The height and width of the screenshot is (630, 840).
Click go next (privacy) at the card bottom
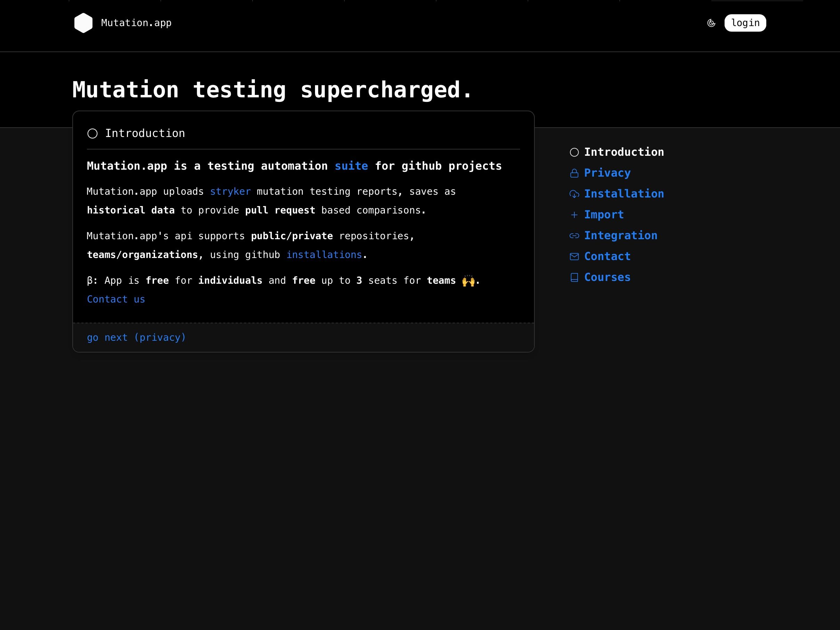(136, 337)
